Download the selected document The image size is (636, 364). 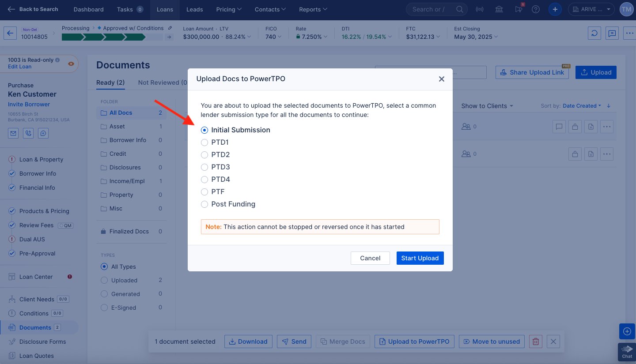coord(248,341)
